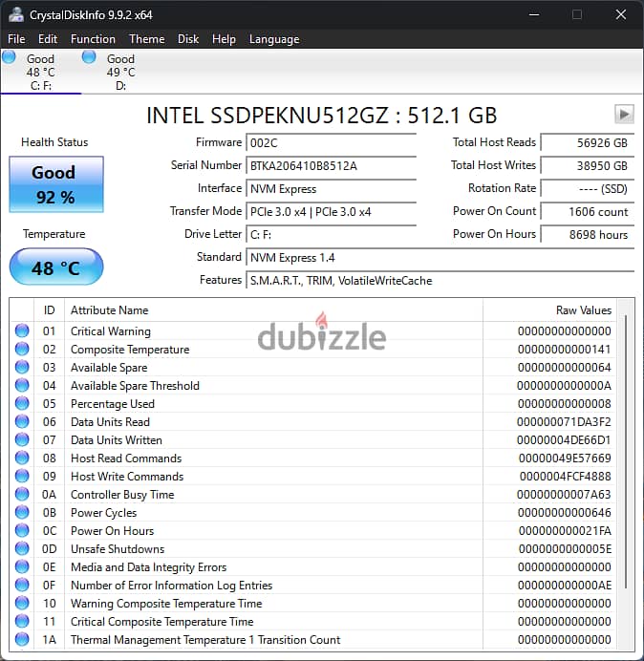Click raw value 000000071DA3F2

coord(564,422)
